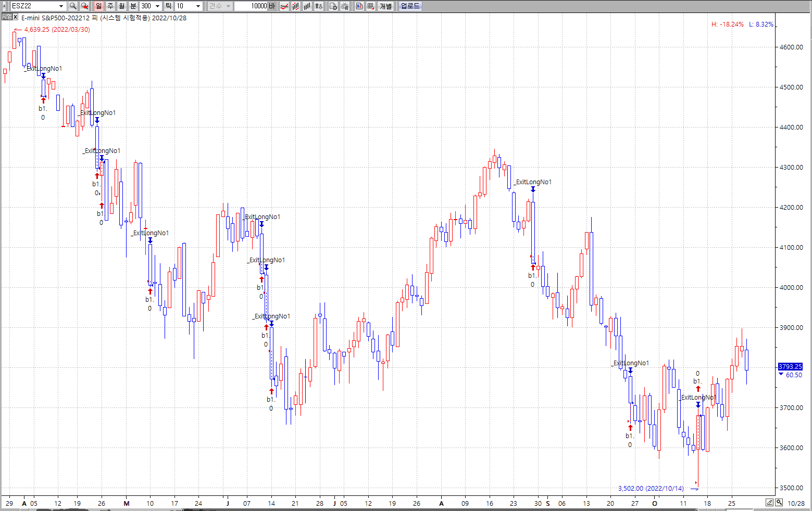Switch to weekly (주) period

click(110, 6)
